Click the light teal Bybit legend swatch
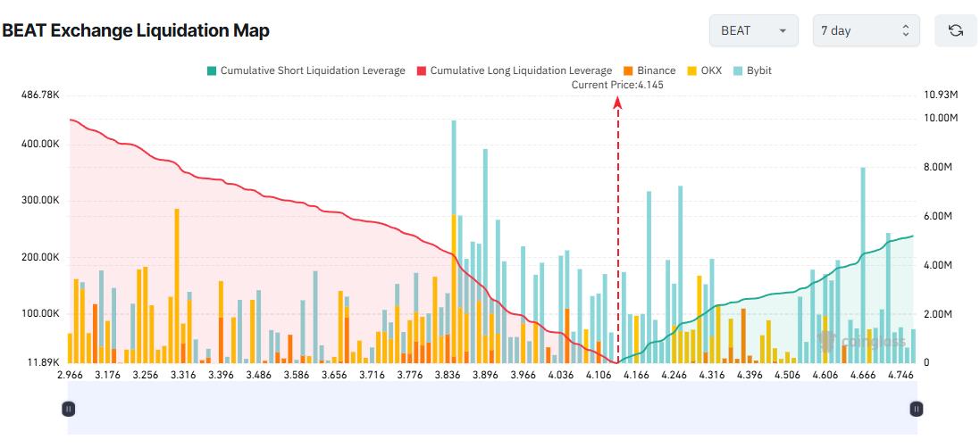This screenshot has height=448, width=980. point(739,71)
